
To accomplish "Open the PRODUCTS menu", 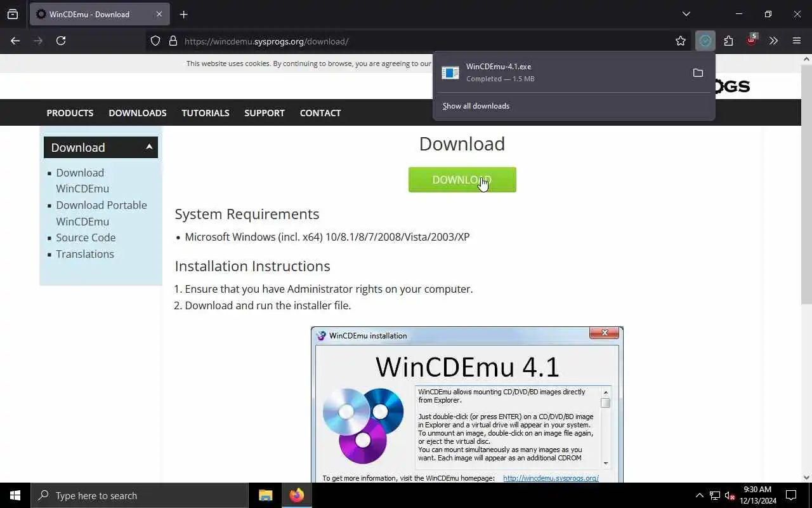I will tap(70, 112).
